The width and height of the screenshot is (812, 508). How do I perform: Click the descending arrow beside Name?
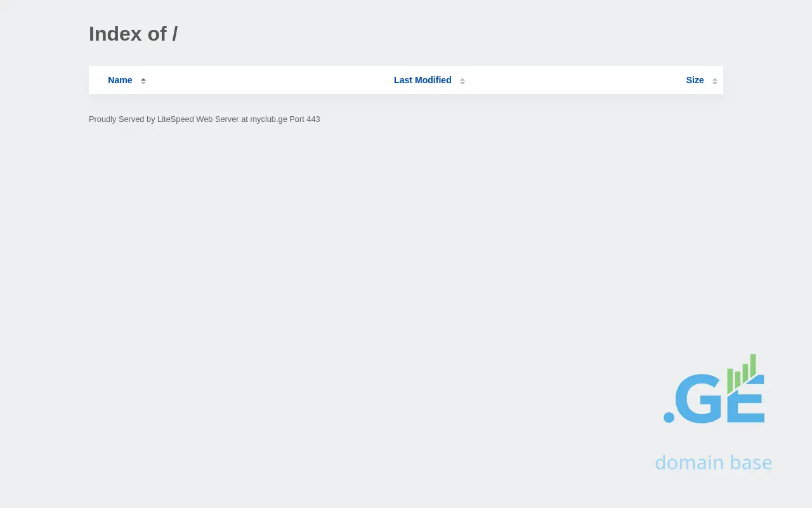coord(143,83)
